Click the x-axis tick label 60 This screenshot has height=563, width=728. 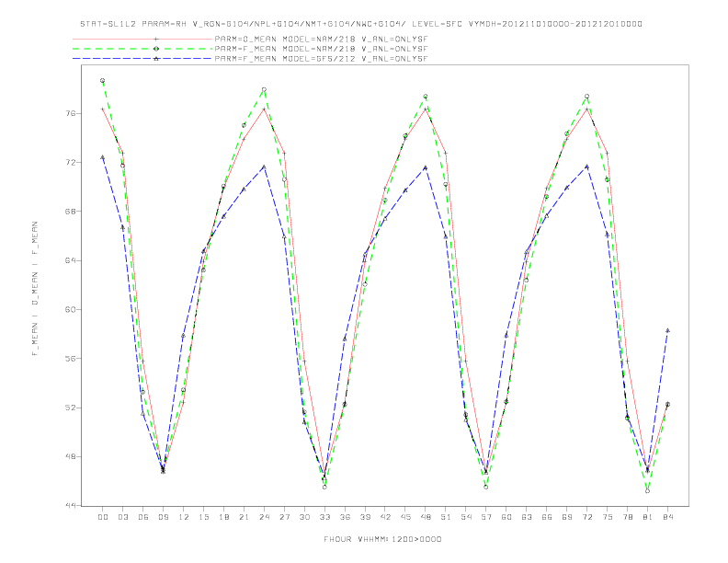[x=506, y=517]
